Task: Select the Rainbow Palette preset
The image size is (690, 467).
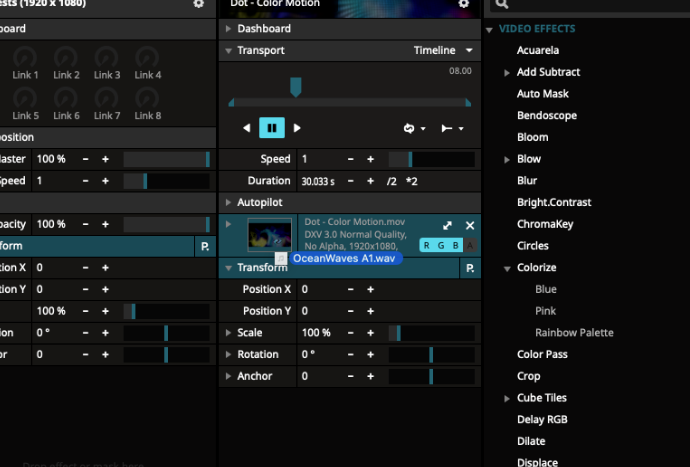Action: (574, 332)
